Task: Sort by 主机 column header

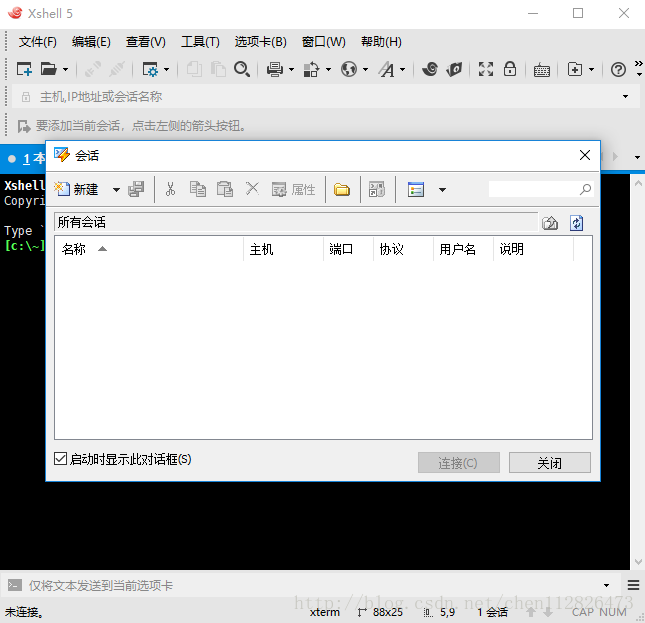Action: [x=283, y=249]
